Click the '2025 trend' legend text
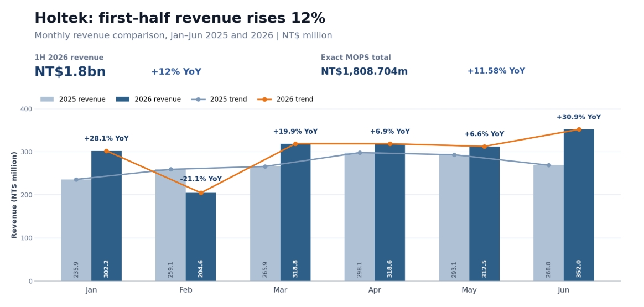This screenshot has height=307, width=644. tap(228, 100)
